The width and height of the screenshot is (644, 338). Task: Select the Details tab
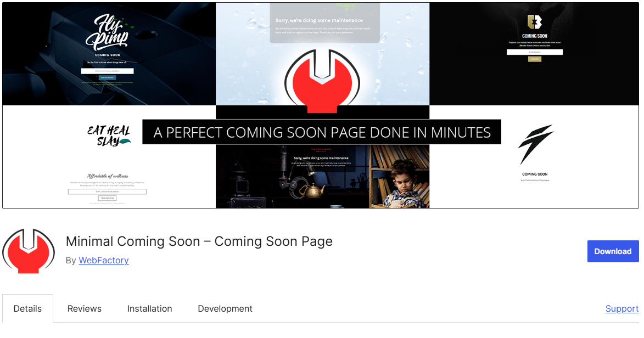click(27, 308)
